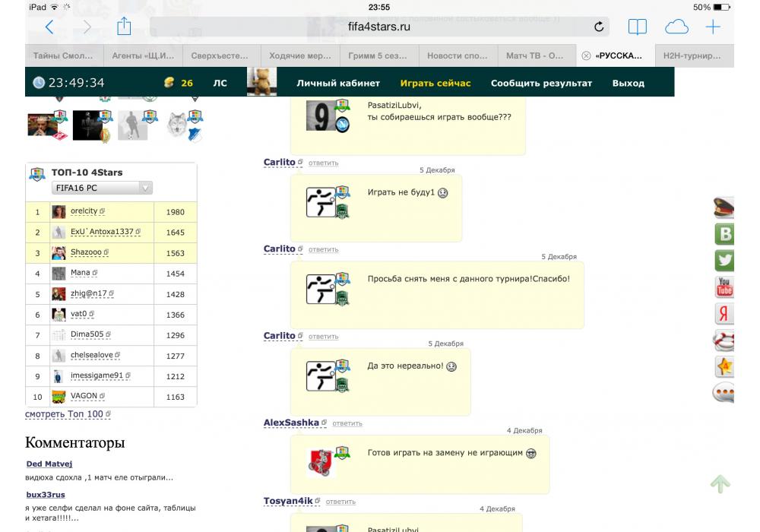Click смотреть Топ 100 link
The image size is (760, 532).
point(68,414)
